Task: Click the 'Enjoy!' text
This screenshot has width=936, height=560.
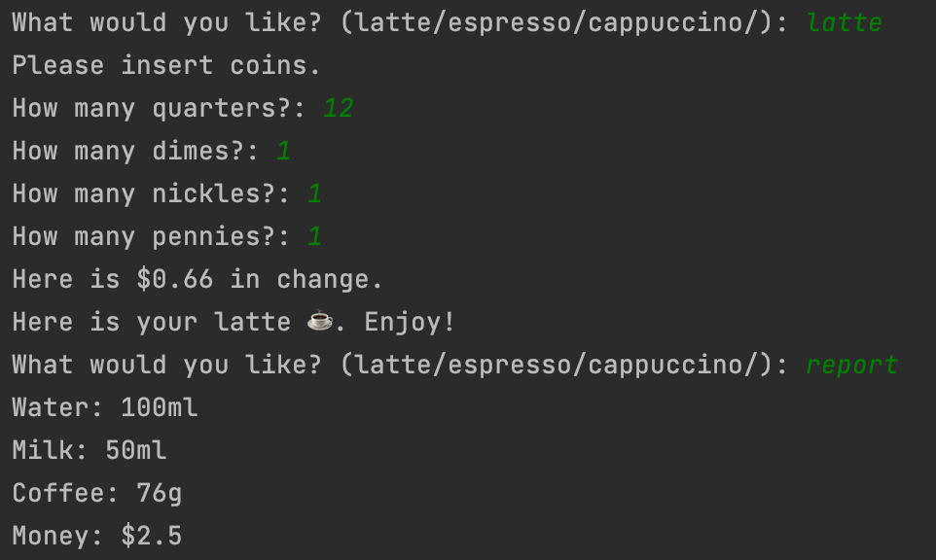Action: [x=410, y=323]
